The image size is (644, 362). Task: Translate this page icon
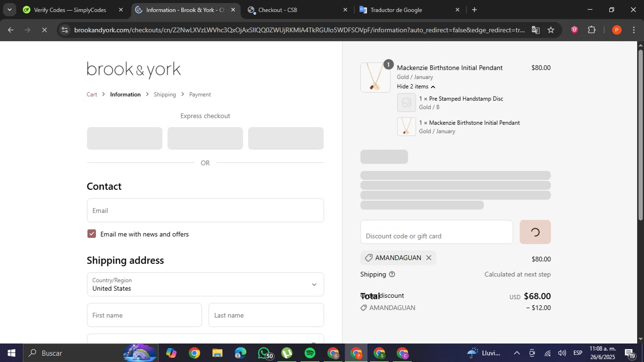(x=535, y=30)
